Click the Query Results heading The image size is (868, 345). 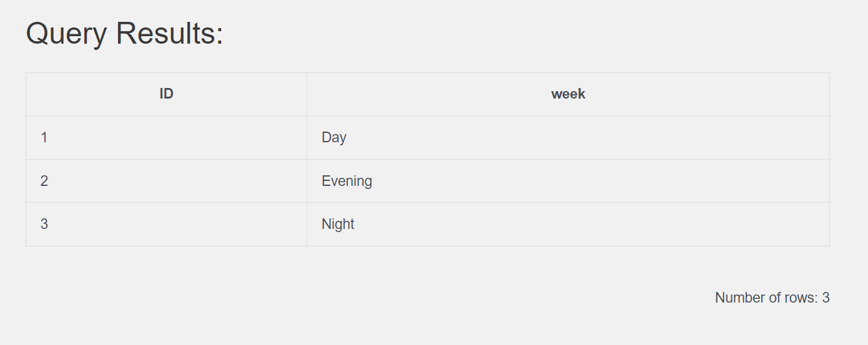(x=125, y=33)
